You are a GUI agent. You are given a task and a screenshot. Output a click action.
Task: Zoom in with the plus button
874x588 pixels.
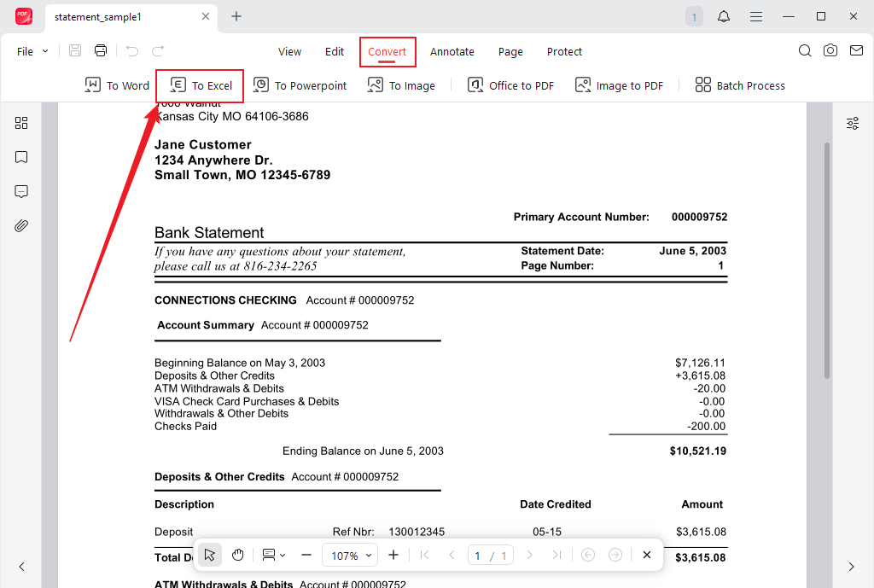click(393, 555)
